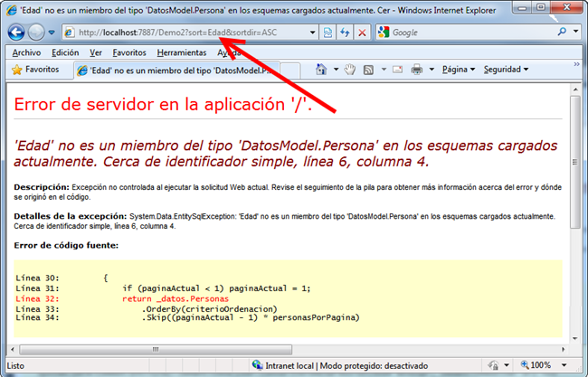Open the Seguridad toolbar menu
This screenshot has height=377, width=588.
click(506, 70)
